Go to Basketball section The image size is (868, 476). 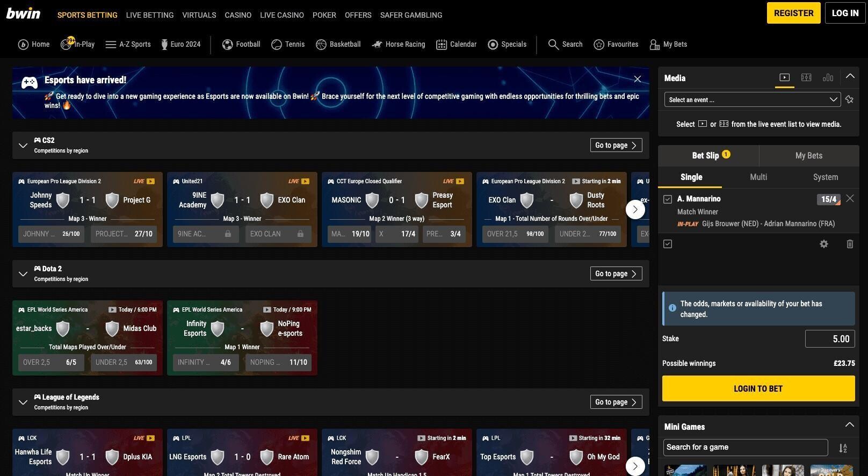(x=338, y=45)
